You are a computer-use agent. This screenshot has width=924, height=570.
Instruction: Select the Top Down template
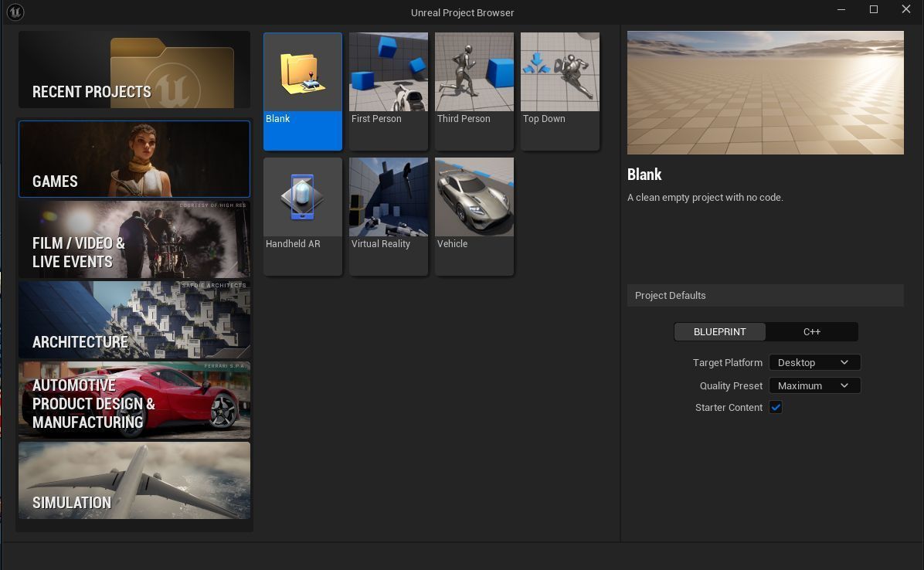[560, 91]
